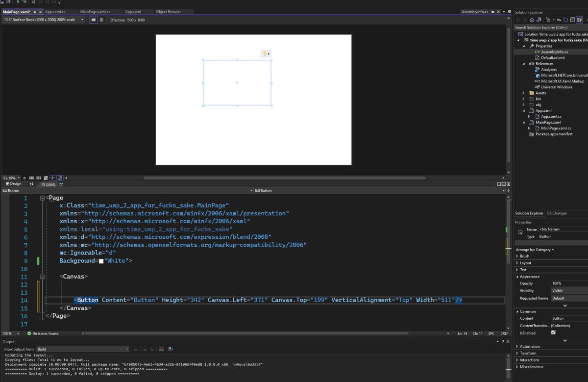Toggle the IsEnabled checkbox in Properties
The height and width of the screenshot is (382, 588).
553,332
